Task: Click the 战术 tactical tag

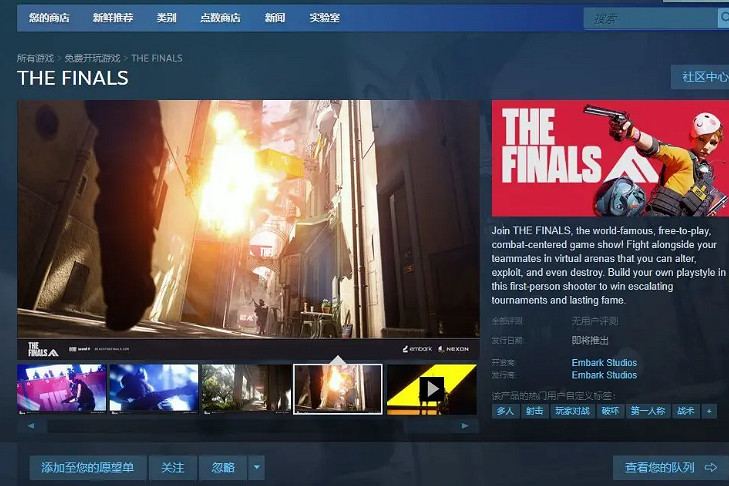Action: (686, 411)
